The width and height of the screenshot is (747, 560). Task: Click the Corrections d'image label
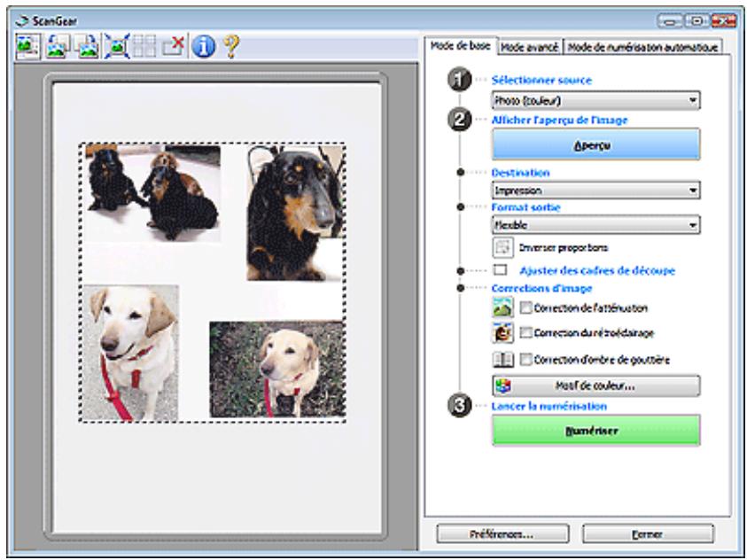541,288
